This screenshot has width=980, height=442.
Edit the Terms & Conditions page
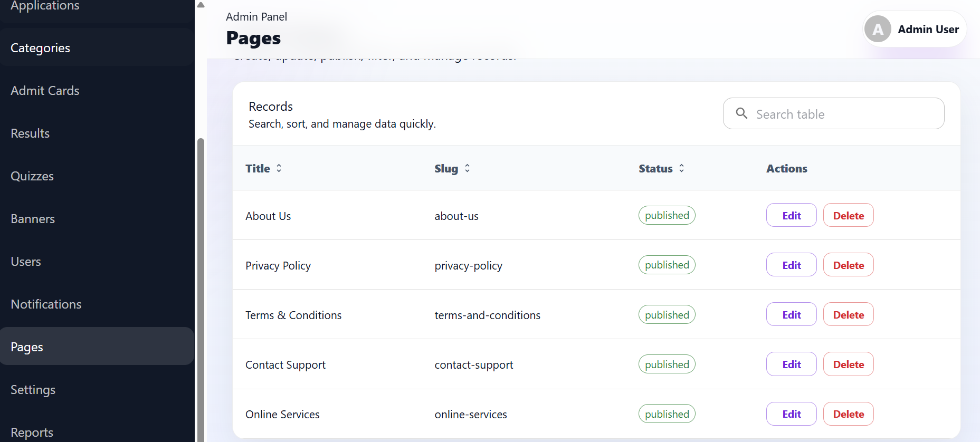pyautogui.click(x=791, y=314)
